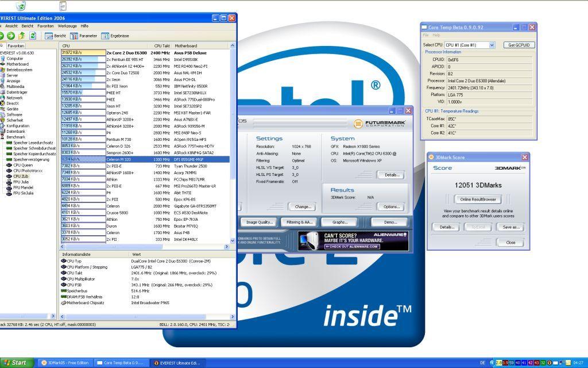This screenshot has height=368, width=588.
Task: Click the down arrow of the results list scrollbar
Action: tap(233, 240)
